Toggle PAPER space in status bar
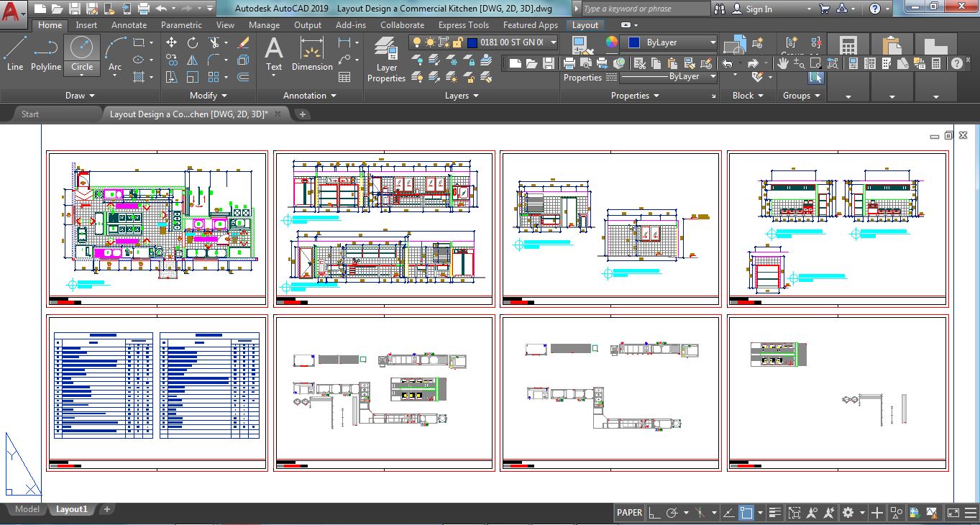This screenshot has height=525, width=980. 629,513
